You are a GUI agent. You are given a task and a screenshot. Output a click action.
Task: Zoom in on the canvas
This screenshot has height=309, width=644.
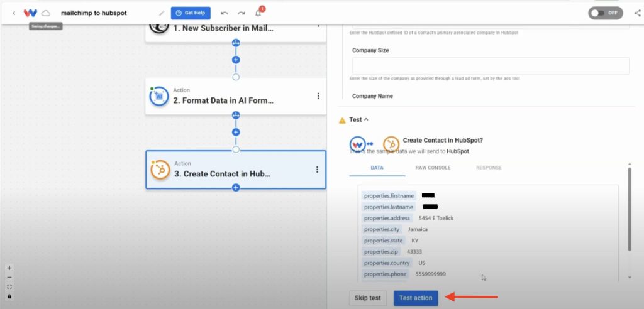(x=9, y=268)
